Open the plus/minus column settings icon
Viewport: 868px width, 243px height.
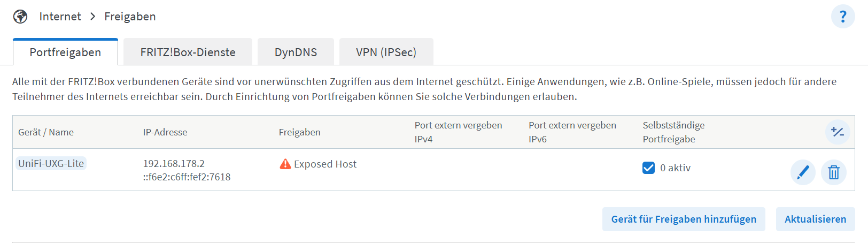pos(838,132)
